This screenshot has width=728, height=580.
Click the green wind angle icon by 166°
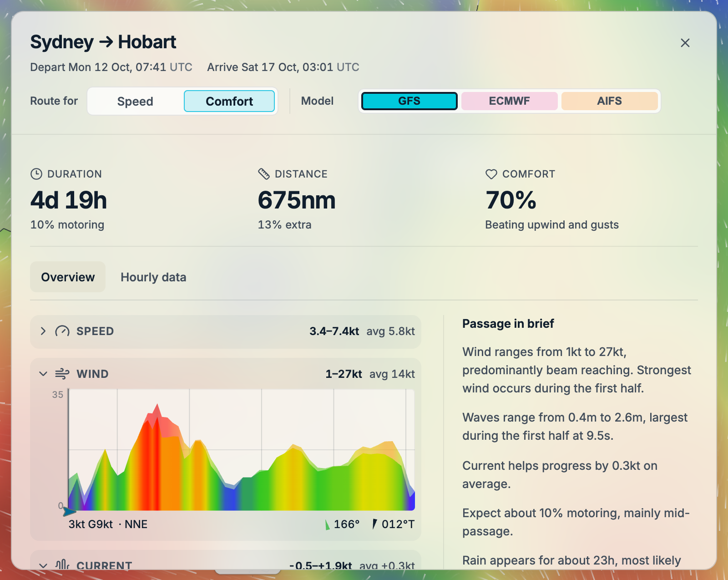point(327,524)
